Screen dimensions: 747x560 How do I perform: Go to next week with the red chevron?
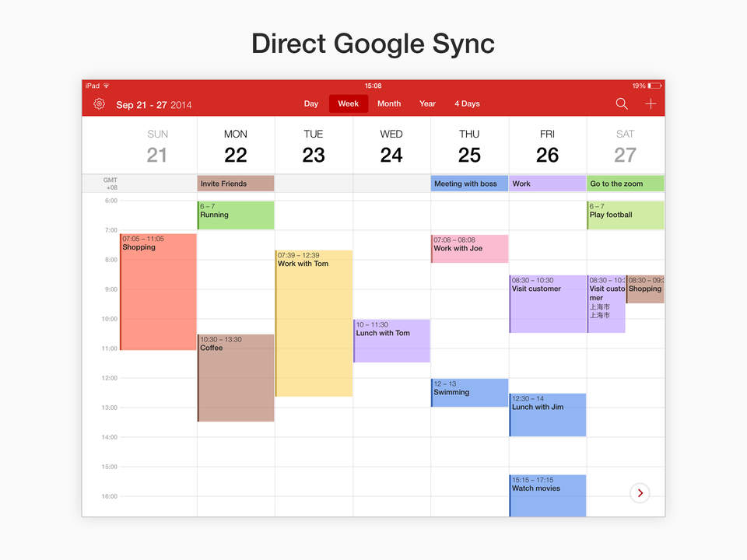[640, 493]
